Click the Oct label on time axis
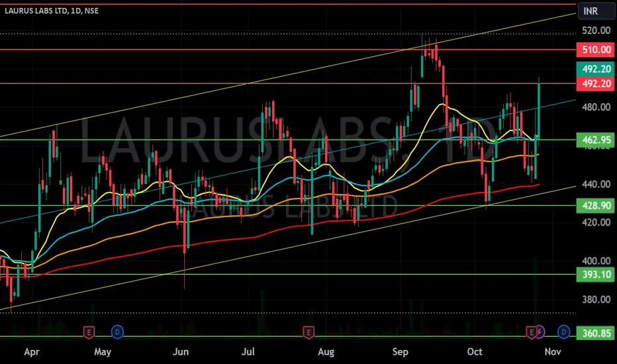Image resolution: width=617 pixels, height=364 pixels. [475, 352]
